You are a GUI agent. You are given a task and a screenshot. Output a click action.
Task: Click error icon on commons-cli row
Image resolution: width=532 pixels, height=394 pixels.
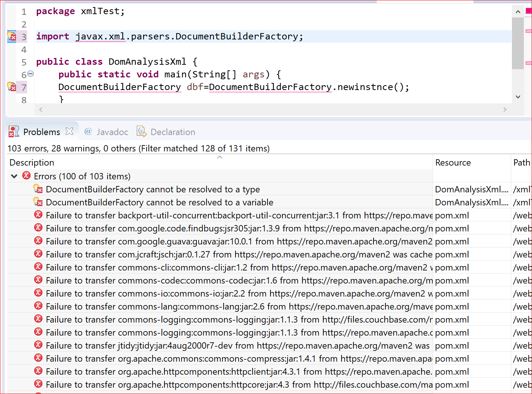[38, 267]
